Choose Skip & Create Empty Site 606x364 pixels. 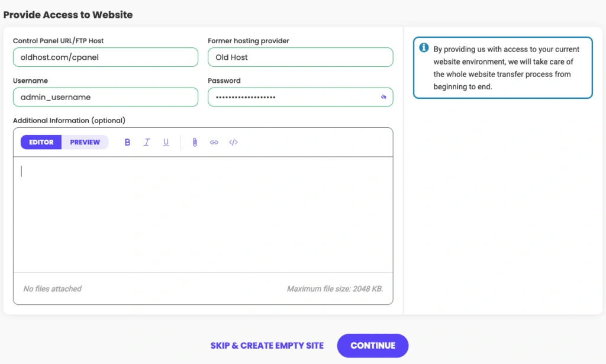click(x=267, y=346)
